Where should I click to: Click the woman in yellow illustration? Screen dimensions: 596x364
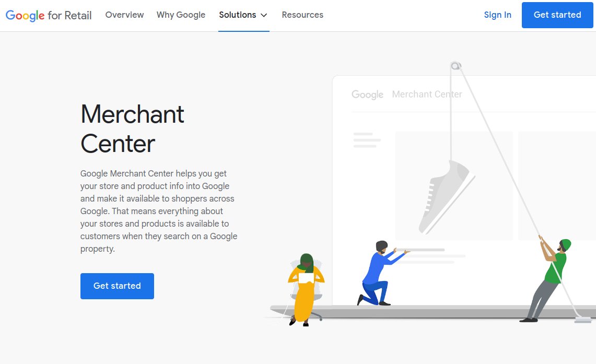(306, 289)
